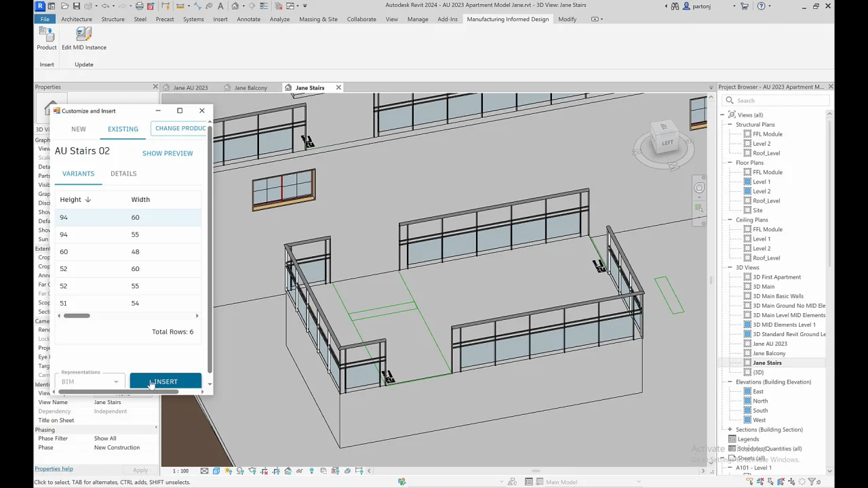Click the Default 3D View house icon
This screenshot has height=488, width=868.
tap(235, 6)
